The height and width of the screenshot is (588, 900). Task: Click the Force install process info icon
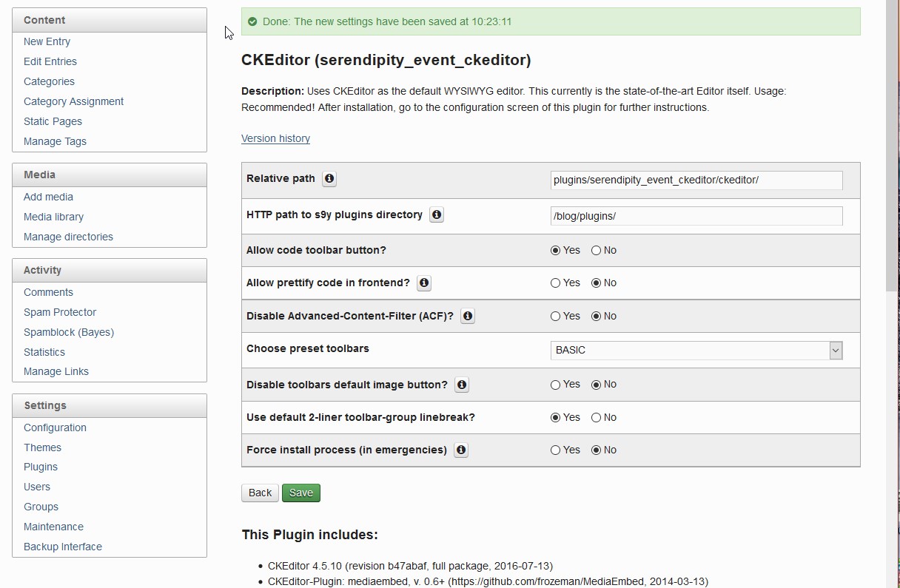(x=460, y=450)
